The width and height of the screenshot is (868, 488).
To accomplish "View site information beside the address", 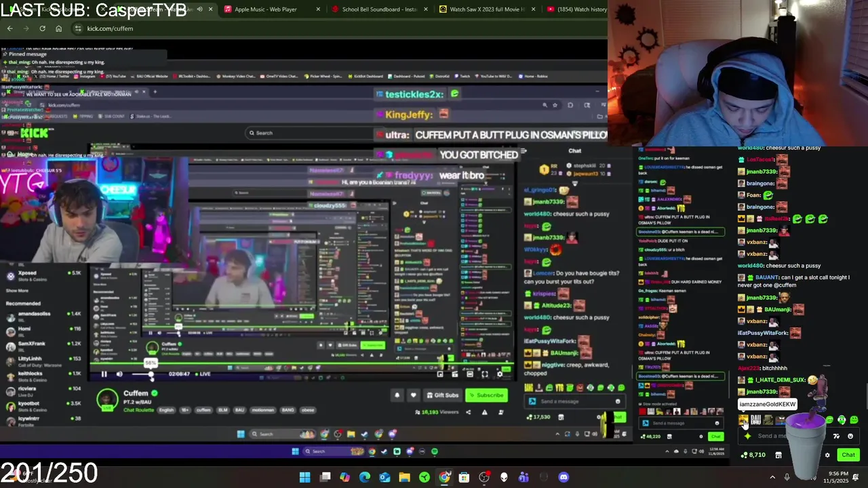I will [x=79, y=28].
